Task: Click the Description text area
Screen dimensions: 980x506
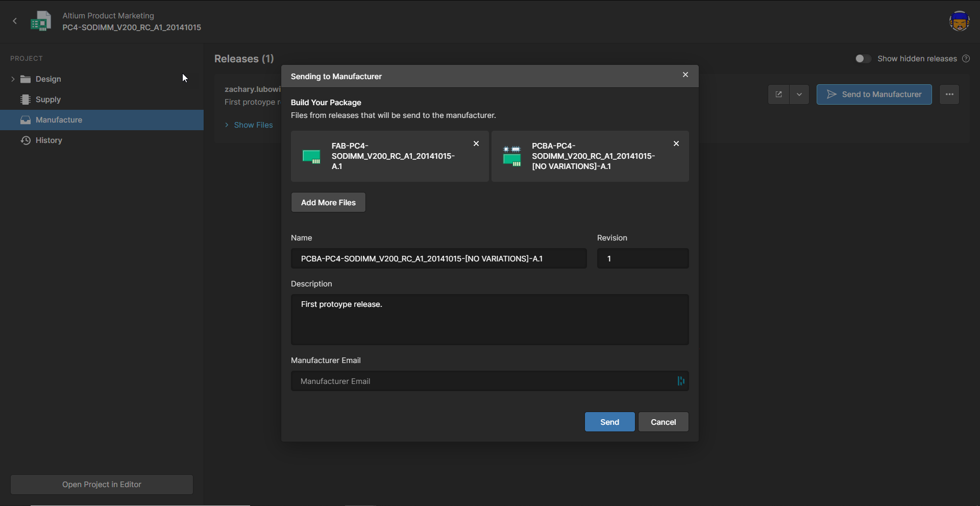Action: [x=490, y=320]
